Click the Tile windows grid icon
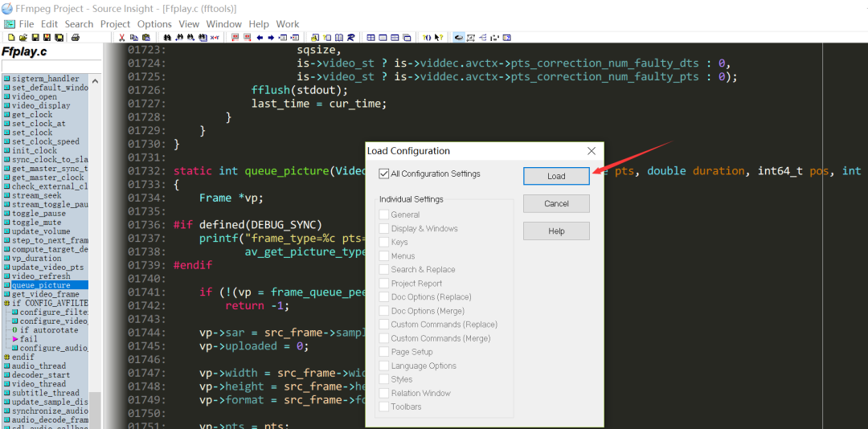The image size is (868, 429). coord(371,38)
